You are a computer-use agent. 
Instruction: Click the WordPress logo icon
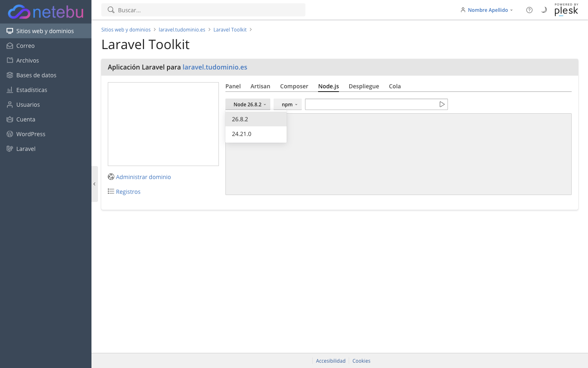pyautogui.click(x=10, y=134)
